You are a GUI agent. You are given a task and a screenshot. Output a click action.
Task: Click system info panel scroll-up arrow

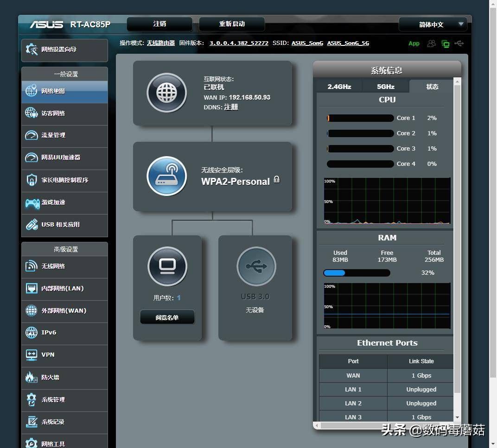[457, 82]
